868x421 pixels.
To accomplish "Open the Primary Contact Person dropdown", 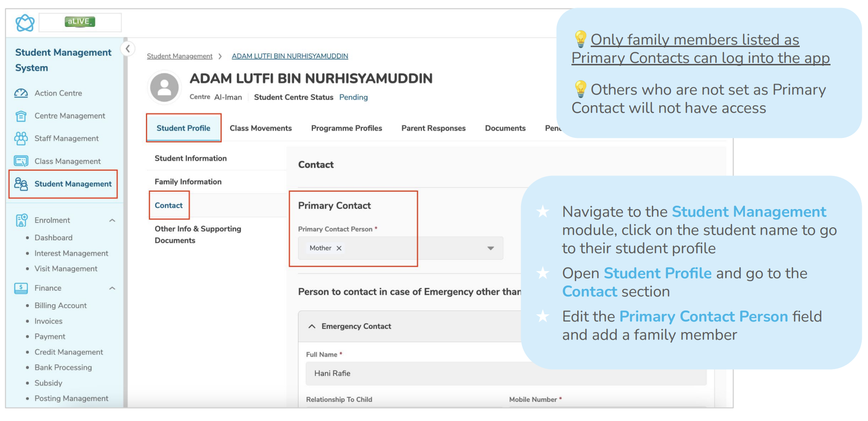I will click(490, 248).
